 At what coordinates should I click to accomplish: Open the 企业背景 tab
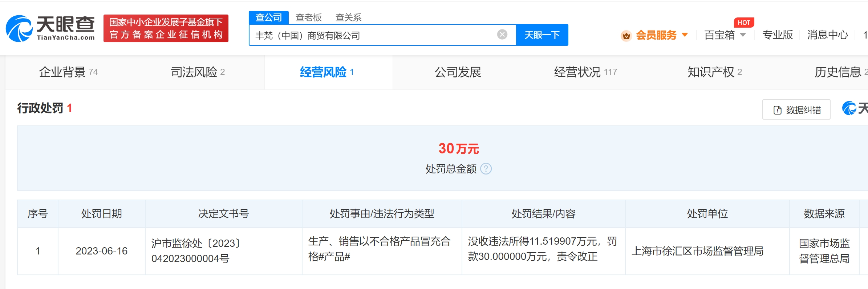click(x=68, y=72)
